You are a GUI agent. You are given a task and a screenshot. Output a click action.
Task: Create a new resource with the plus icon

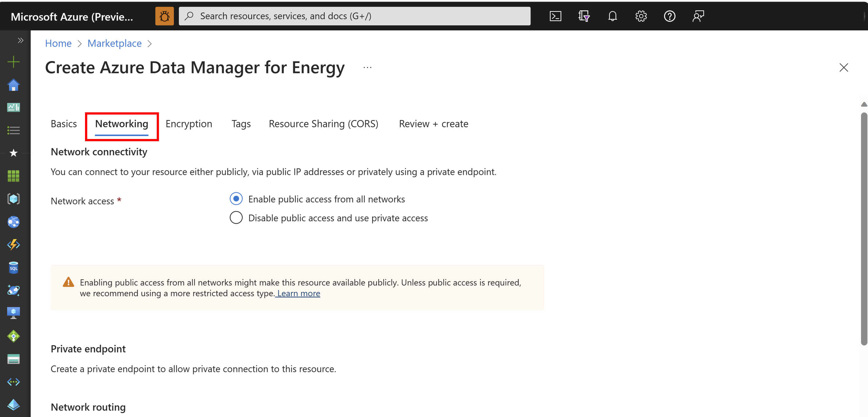pos(13,61)
